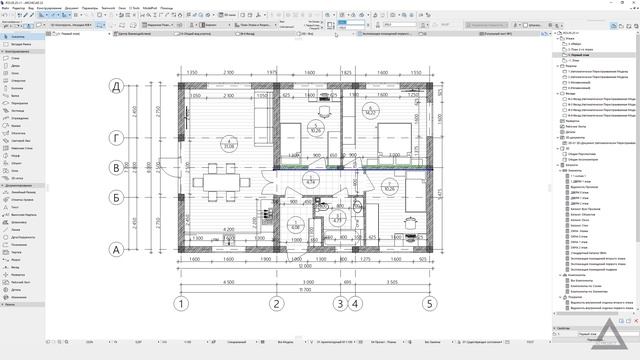
Task: Select the Text (Текст) tool
Action: click(x=22, y=207)
